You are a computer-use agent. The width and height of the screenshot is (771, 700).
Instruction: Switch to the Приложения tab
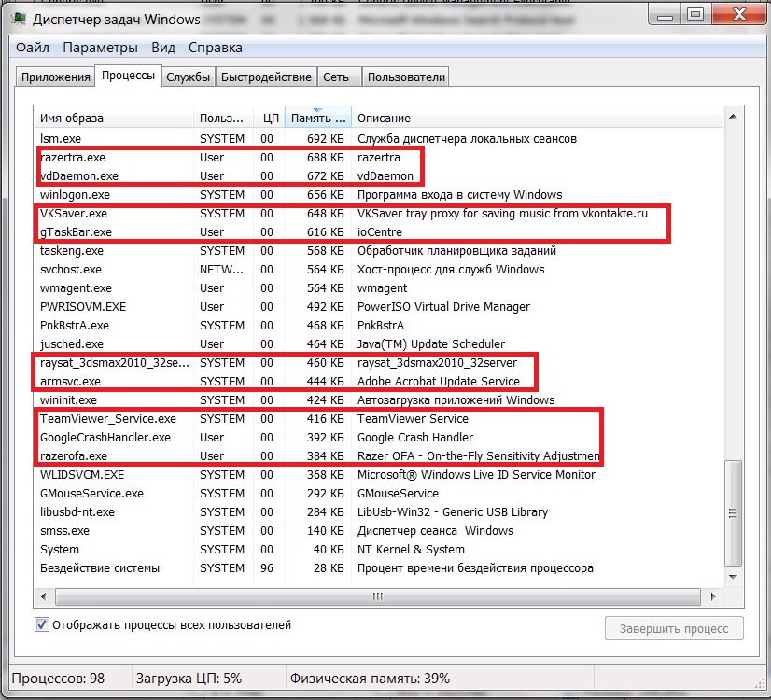coord(56,77)
